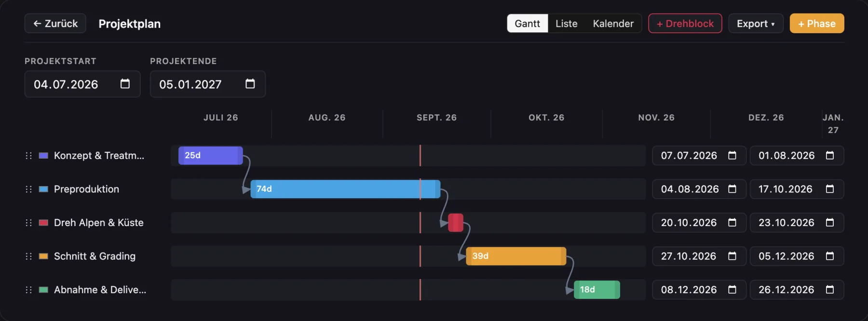Go back with the Zurück button

point(55,23)
